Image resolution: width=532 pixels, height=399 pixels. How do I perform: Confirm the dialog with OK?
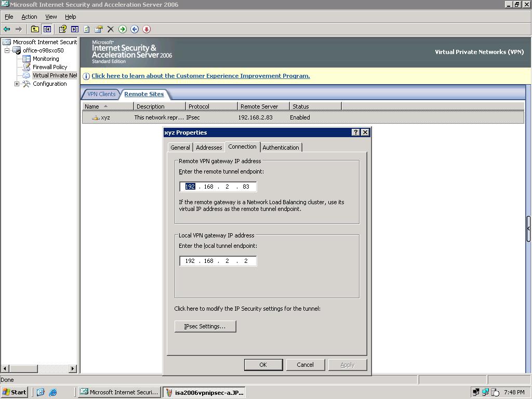[x=263, y=365]
